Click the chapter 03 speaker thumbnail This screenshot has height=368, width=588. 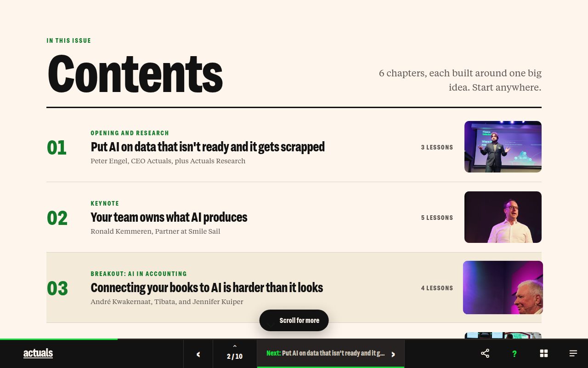click(x=503, y=287)
